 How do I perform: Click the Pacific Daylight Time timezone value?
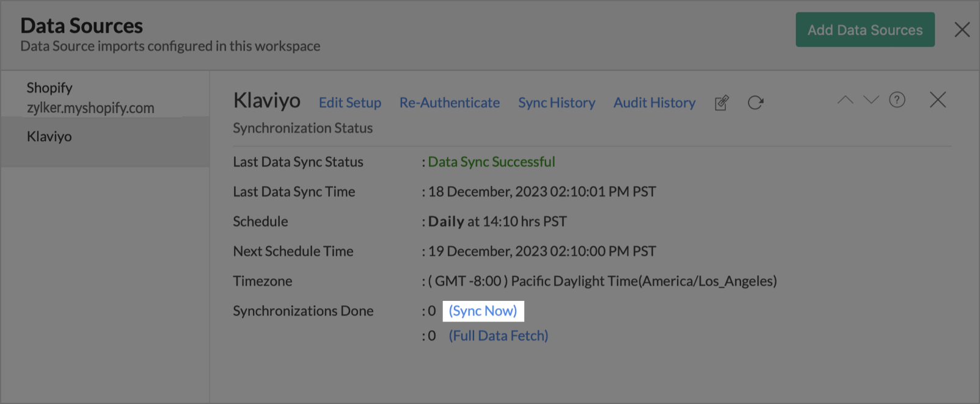click(602, 281)
